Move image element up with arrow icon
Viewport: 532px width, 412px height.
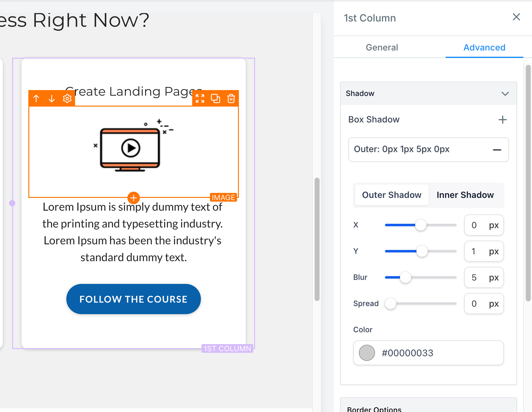click(36, 98)
